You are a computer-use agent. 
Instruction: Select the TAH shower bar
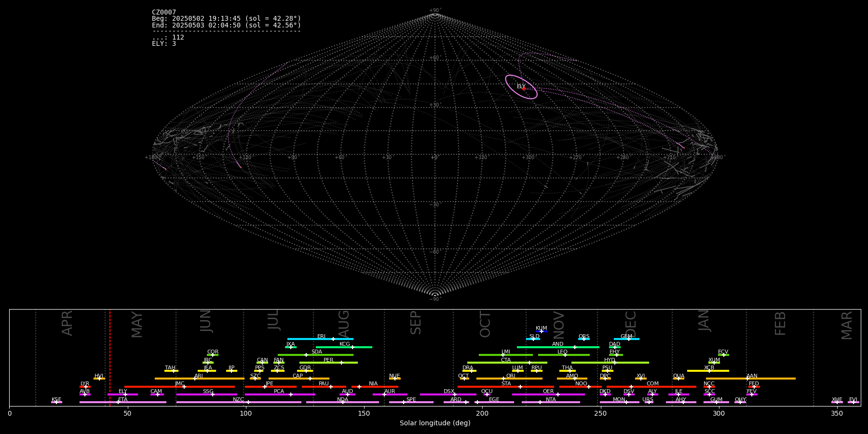coord(171,371)
